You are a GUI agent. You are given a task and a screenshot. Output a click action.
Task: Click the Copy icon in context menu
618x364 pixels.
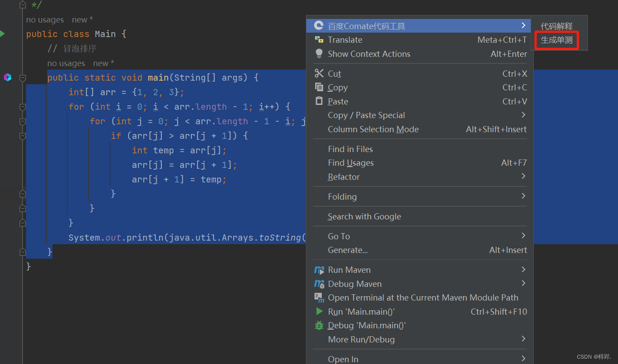point(319,87)
